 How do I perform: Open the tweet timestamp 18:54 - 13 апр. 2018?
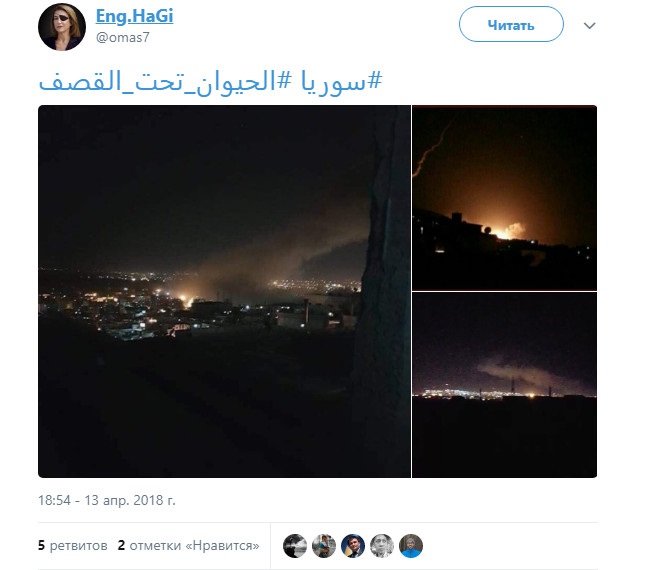click(x=107, y=500)
